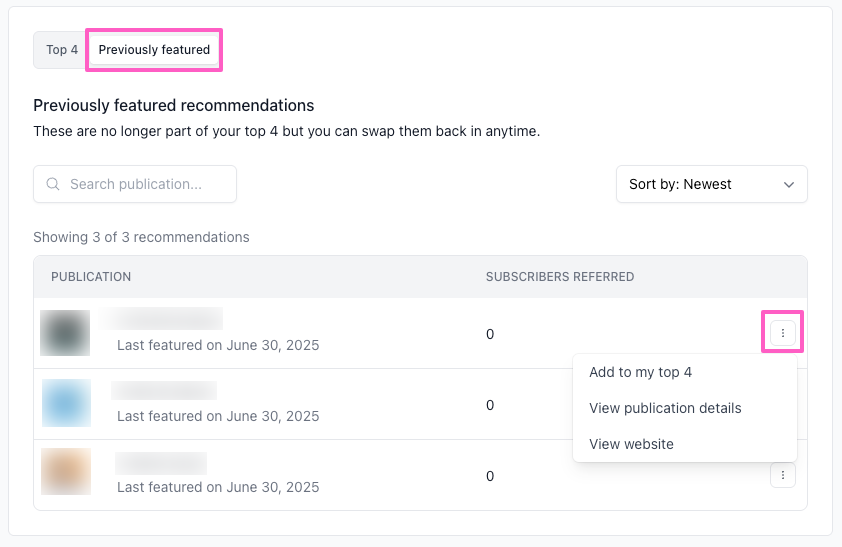Click View website in the context menu

tap(631, 444)
